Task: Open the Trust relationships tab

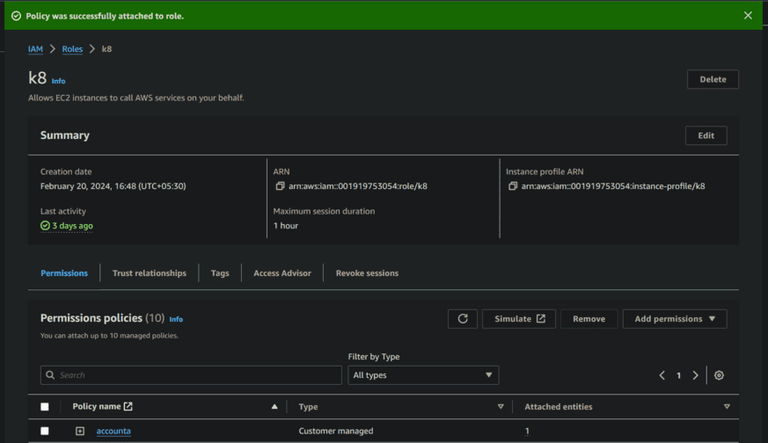Action: pos(149,273)
